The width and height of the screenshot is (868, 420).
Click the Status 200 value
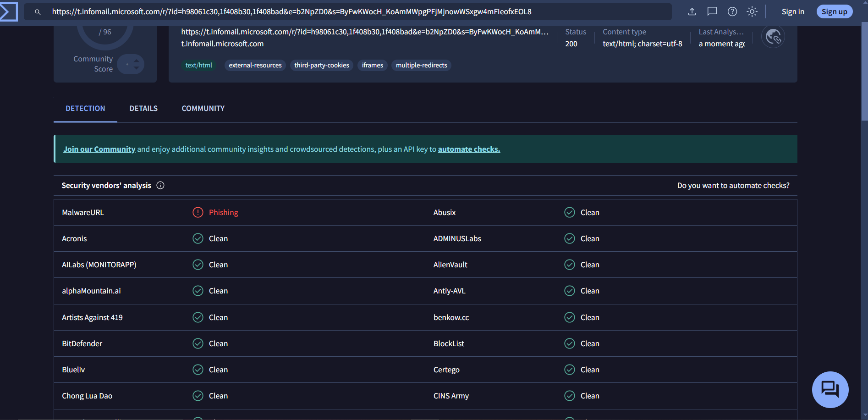571,44
